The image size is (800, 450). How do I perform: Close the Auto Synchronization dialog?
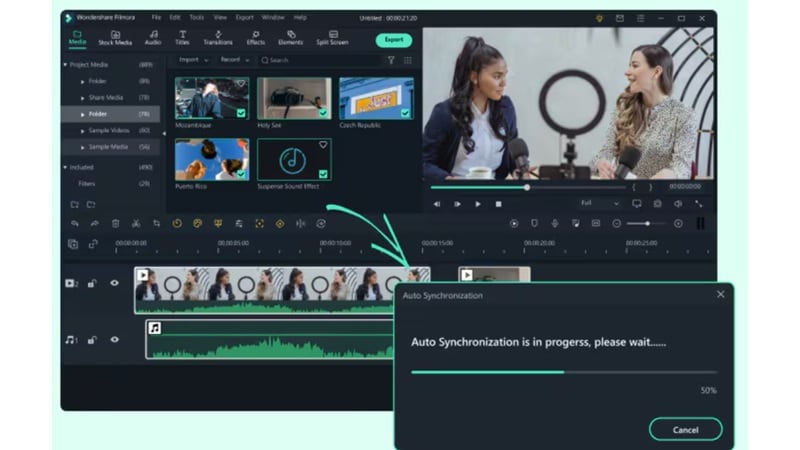(x=720, y=294)
